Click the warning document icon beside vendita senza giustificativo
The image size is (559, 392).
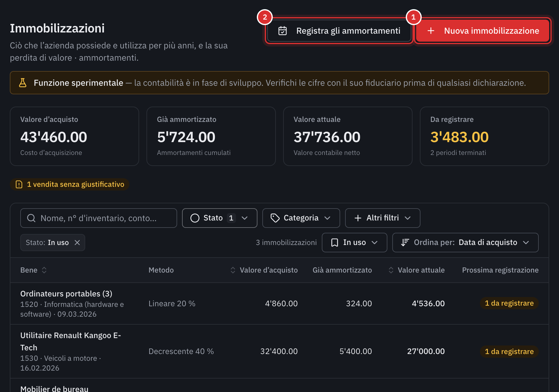pyautogui.click(x=19, y=184)
